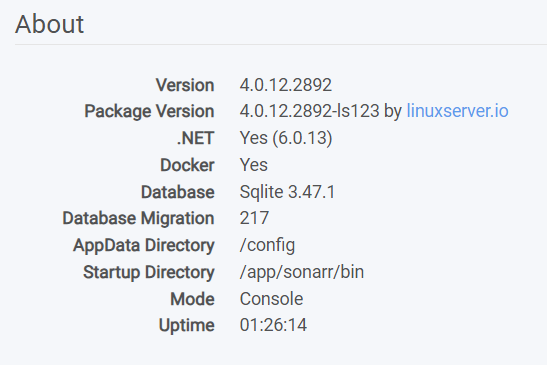Click the Mode label
Image resolution: width=547 pixels, height=365 pixels.
[192, 299]
